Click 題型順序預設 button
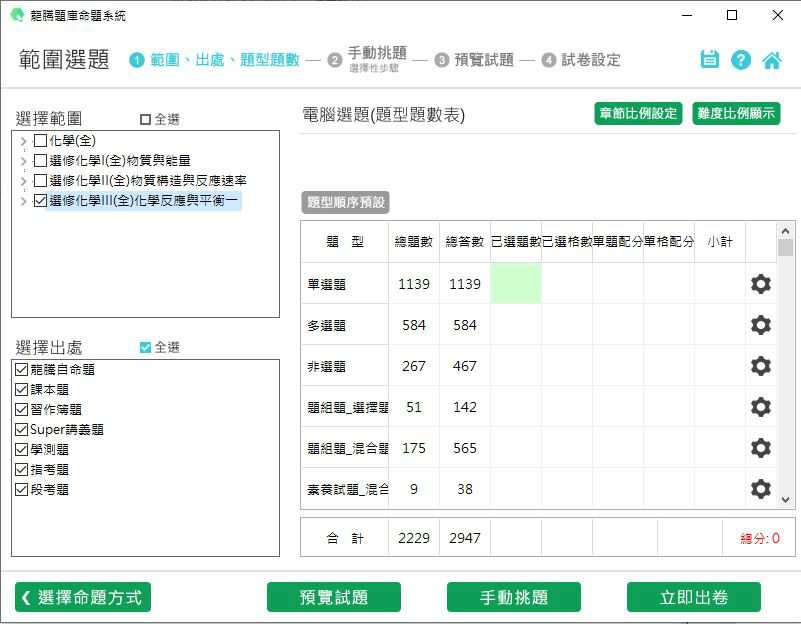The image size is (801, 624). coord(345,202)
